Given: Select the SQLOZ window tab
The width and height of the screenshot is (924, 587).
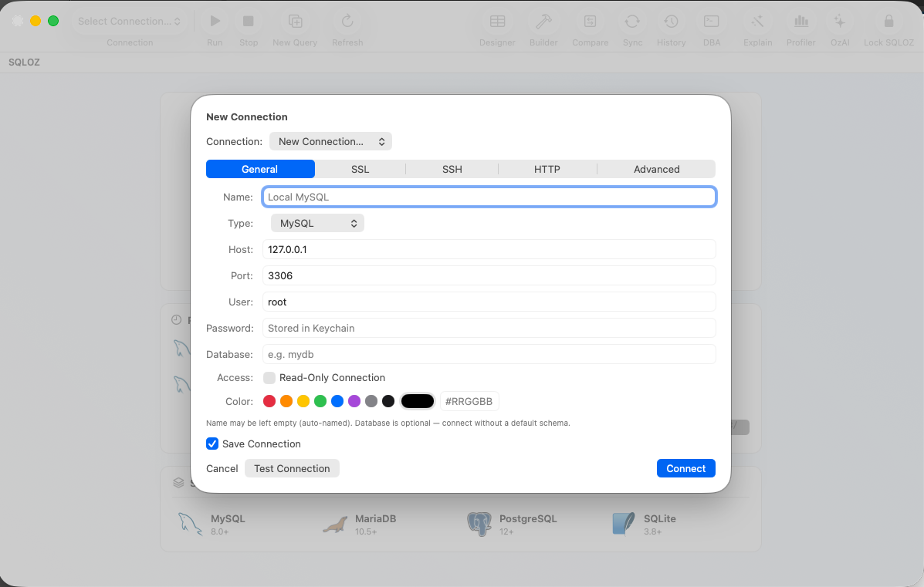Looking at the screenshot, I should point(24,62).
